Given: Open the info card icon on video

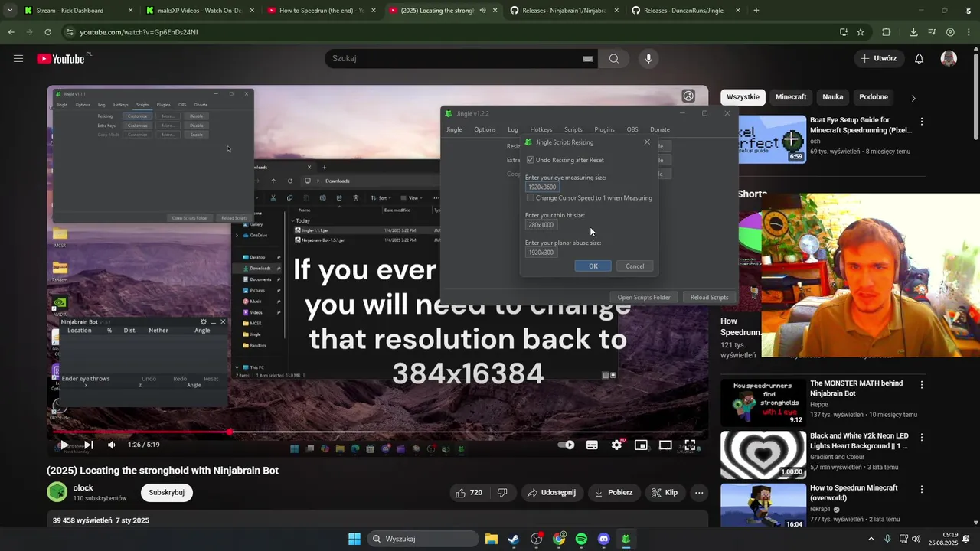Looking at the screenshot, I should coord(688,96).
